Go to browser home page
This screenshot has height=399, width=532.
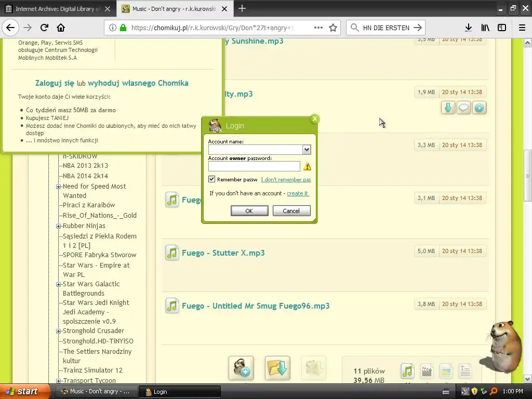coord(61,28)
